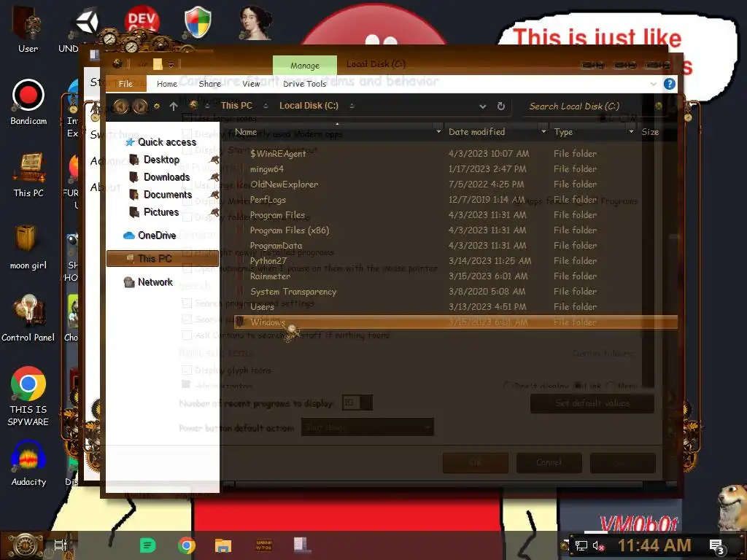The width and height of the screenshot is (747, 560).
Task: Open Task View from the taskbar
Action: (61, 545)
